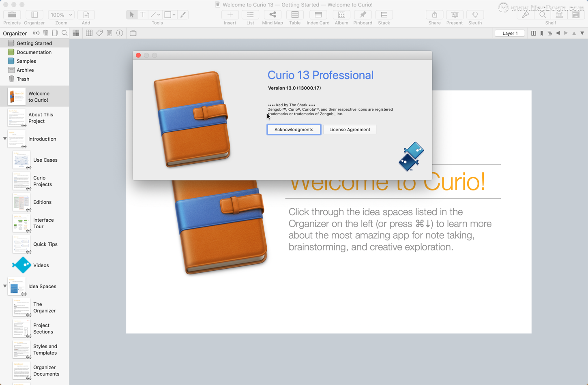Go forward with the right arrow
This screenshot has width=588, height=385.
[x=566, y=33]
